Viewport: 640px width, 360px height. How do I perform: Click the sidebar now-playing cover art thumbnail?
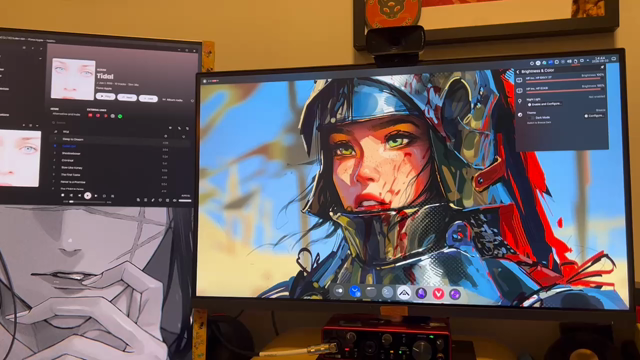click(20, 158)
